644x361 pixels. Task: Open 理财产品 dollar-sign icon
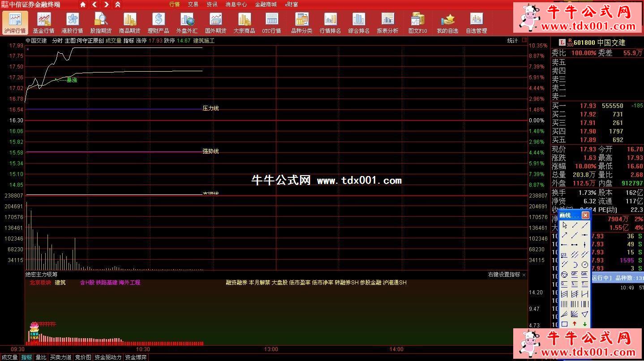158,22
